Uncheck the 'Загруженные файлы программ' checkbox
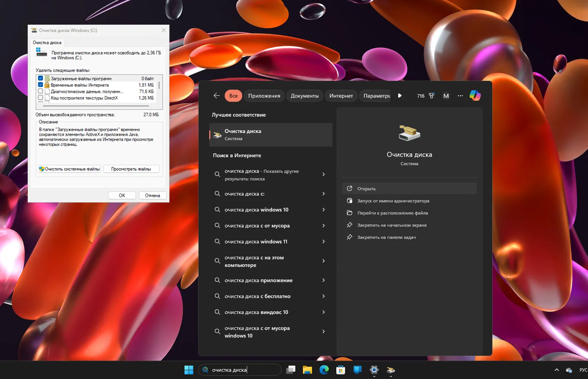 (40, 78)
